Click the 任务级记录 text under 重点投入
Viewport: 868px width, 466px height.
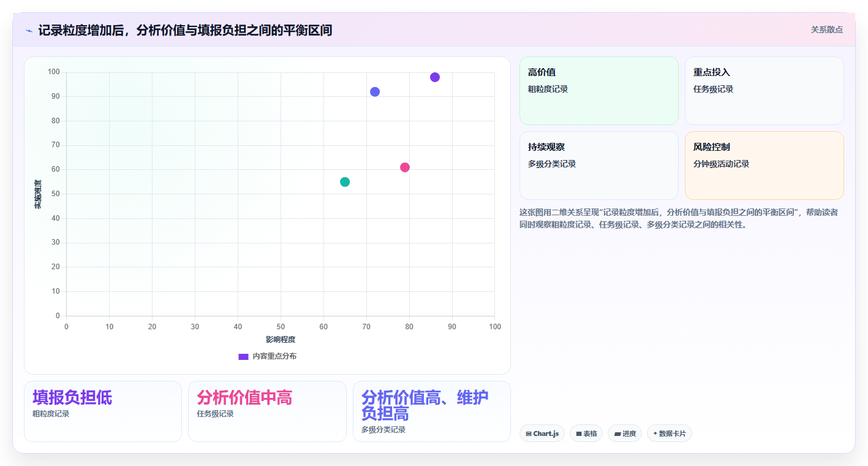pos(713,90)
